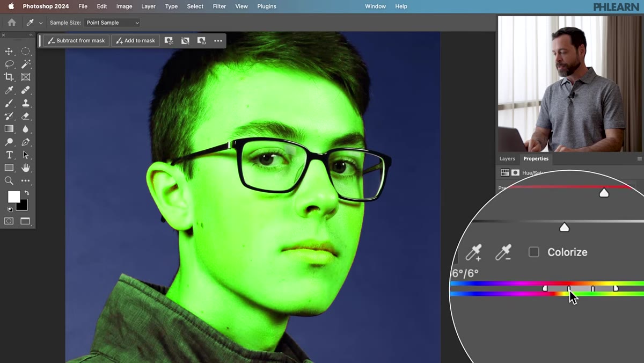Open the Type menu

coord(171,6)
